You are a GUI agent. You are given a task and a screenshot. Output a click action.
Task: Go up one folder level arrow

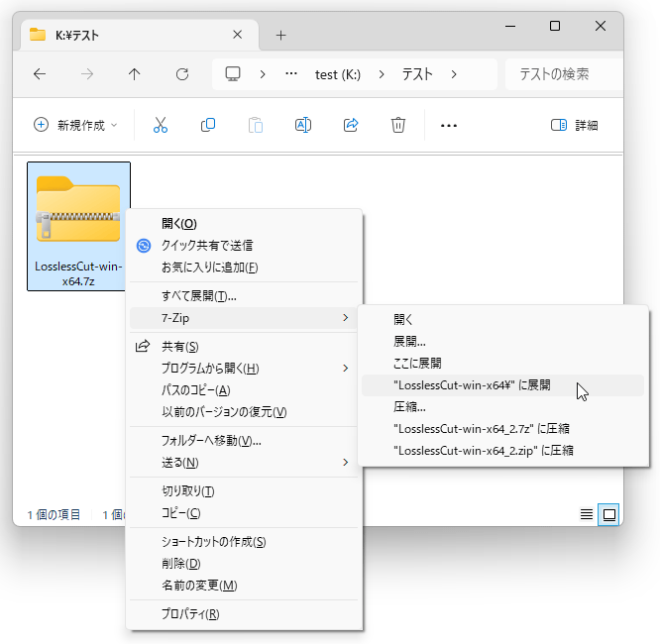(134, 74)
